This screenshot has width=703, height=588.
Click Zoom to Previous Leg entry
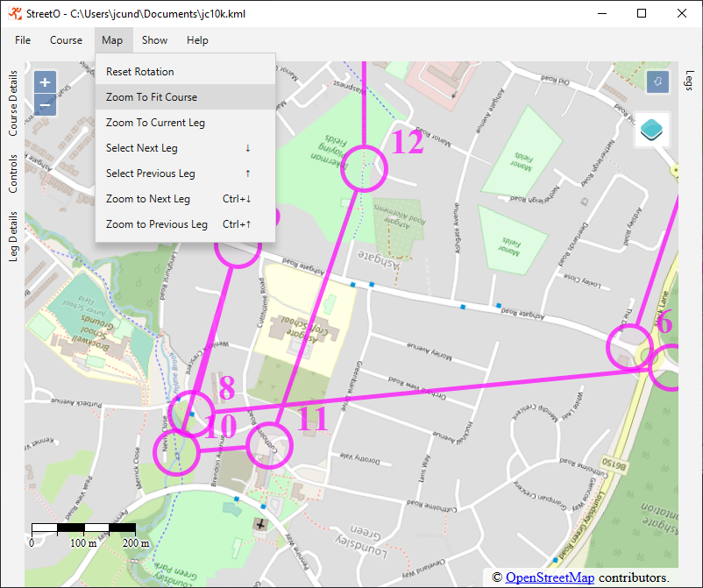156,224
